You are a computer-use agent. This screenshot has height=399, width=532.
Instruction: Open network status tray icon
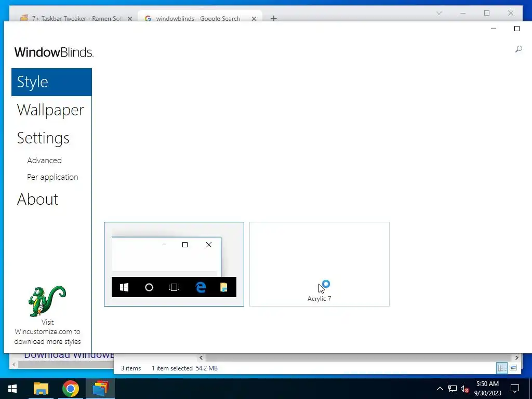click(x=453, y=389)
